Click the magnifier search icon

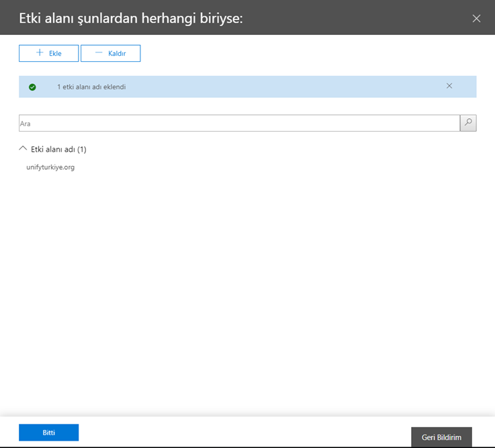(468, 123)
